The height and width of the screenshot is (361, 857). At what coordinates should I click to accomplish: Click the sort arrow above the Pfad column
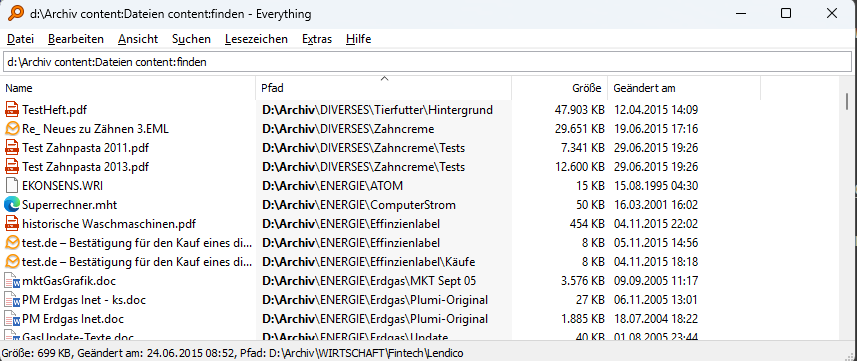[384, 79]
